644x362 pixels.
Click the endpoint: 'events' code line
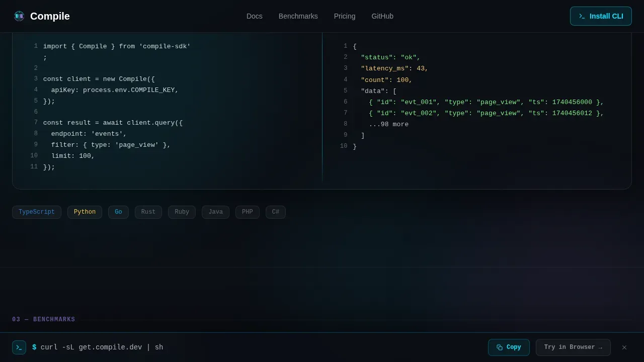pyautogui.click(x=89, y=134)
